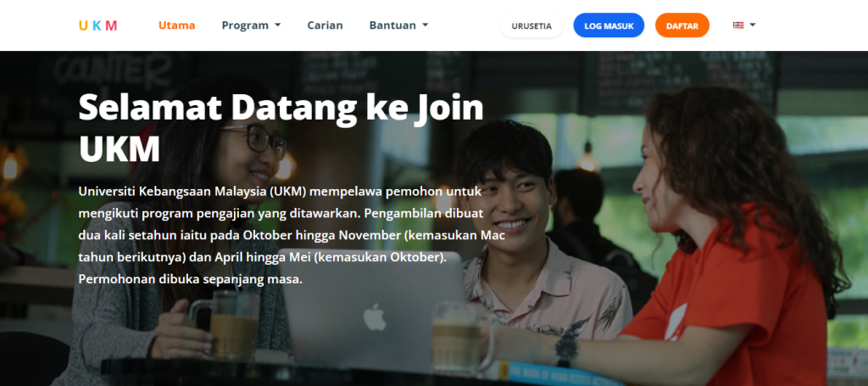Click the Urusetia button
Viewport: 868px width, 386px height.
coord(531,25)
